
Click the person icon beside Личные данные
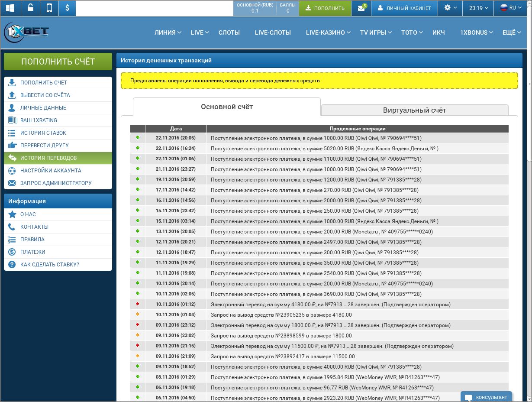[x=12, y=107]
